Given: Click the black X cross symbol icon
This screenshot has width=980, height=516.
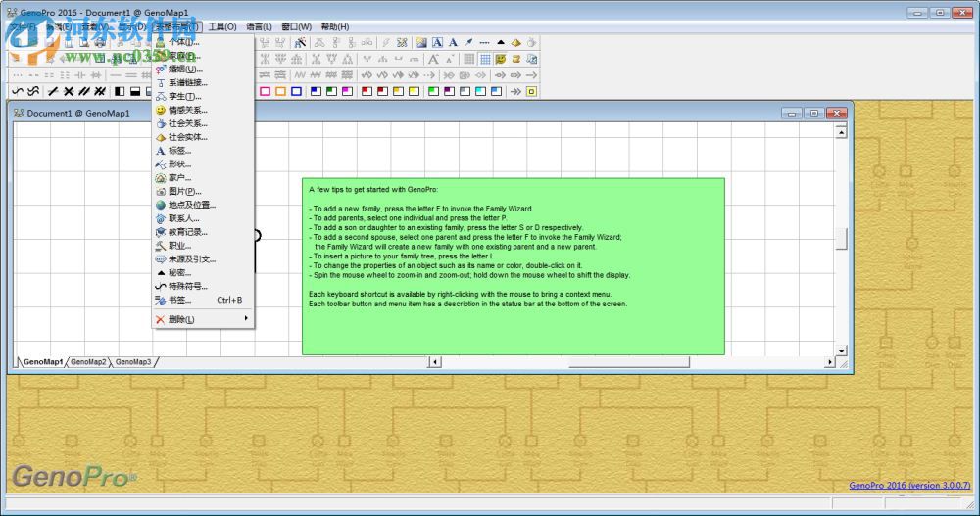Looking at the screenshot, I should coord(69,91).
